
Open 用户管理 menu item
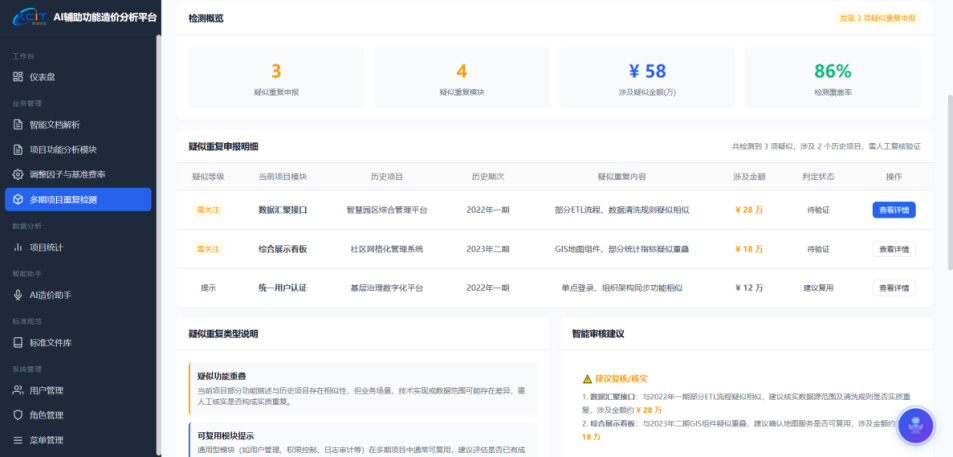(x=78, y=390)
